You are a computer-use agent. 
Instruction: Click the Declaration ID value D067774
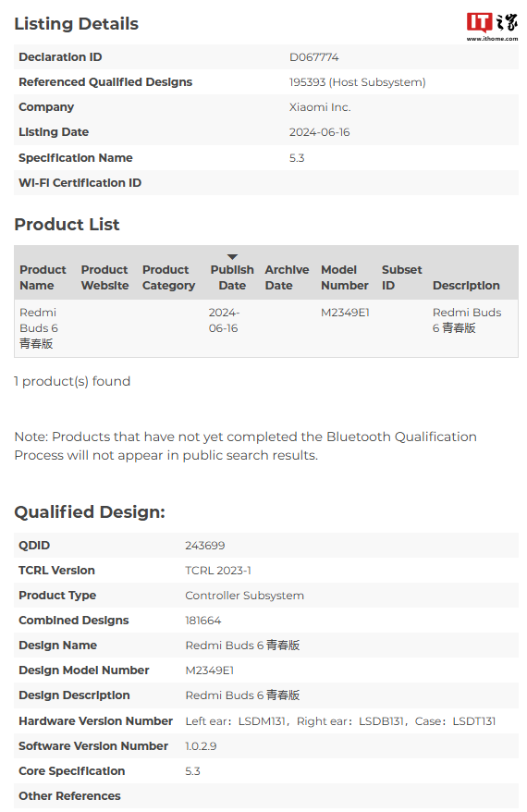point(313,57)
